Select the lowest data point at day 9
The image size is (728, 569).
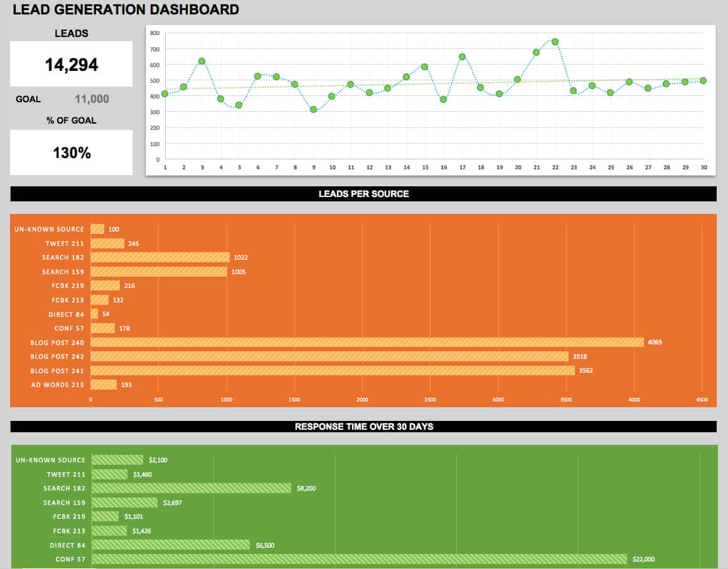tap(313, 110)
